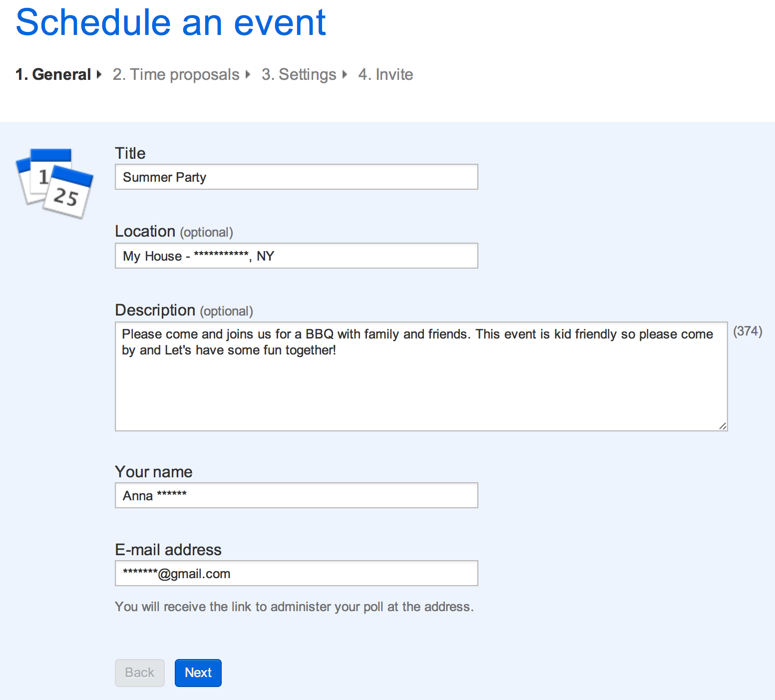Viewport: 775px width, 700px height.
Task: Click inside the Description text area
Action: (x=421, y=374)
